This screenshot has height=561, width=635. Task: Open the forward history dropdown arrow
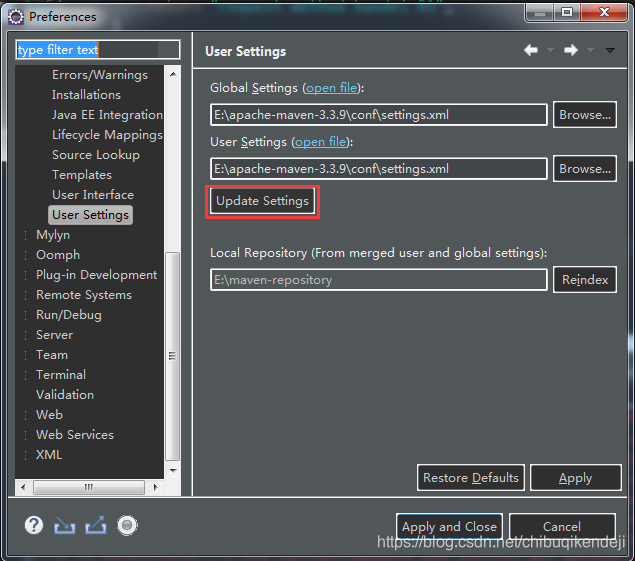pyautogui.click(x=590, y=50)
